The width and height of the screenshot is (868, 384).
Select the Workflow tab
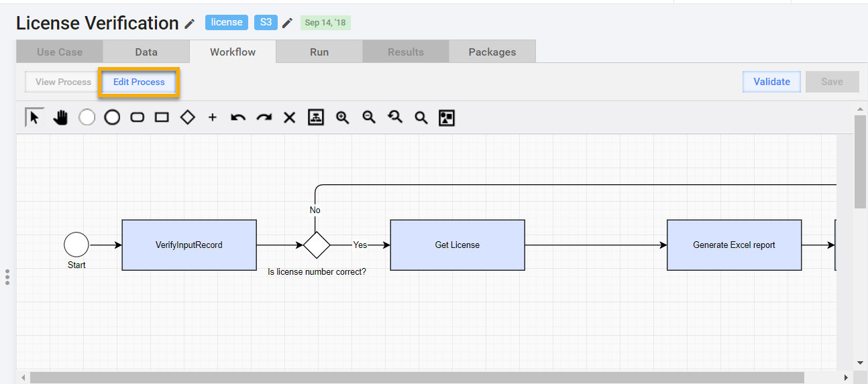(x=233, y=52)
